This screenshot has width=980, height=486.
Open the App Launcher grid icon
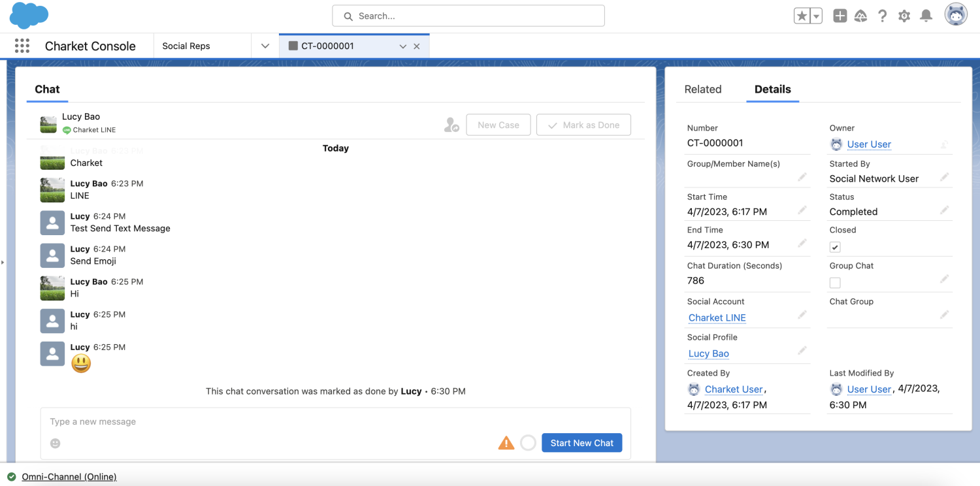click(22, 46)
